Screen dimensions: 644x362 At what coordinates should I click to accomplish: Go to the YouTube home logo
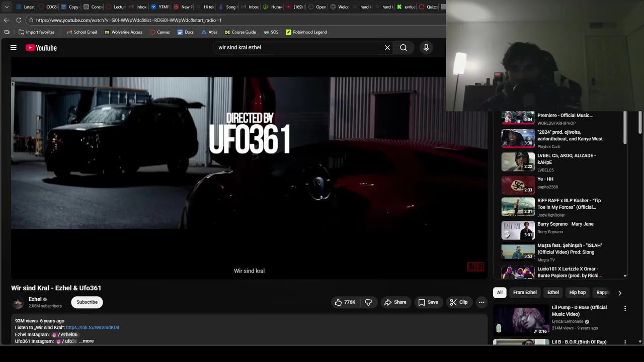click(41, 48)
